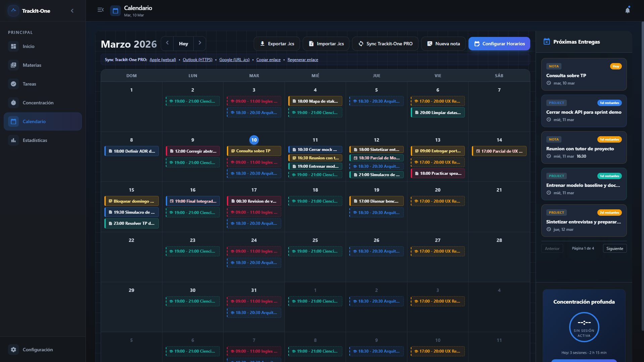Screen dimensions: 644x362
Task: Open the 18:00 Practicar spea... event
Action: pyautogui.click(x=438, y=173)
